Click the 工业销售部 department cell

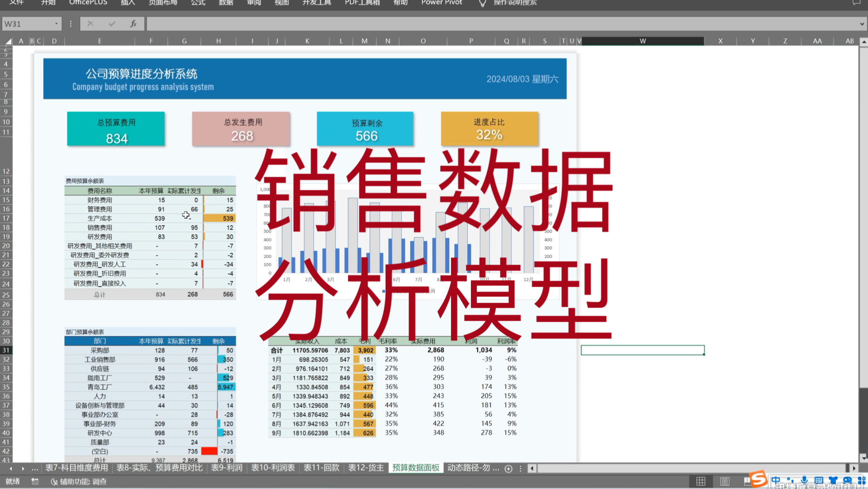tap(100, 359)
